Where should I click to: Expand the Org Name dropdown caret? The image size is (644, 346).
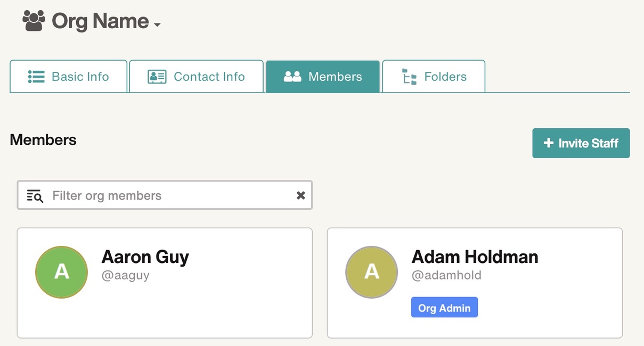pos(157,24)
